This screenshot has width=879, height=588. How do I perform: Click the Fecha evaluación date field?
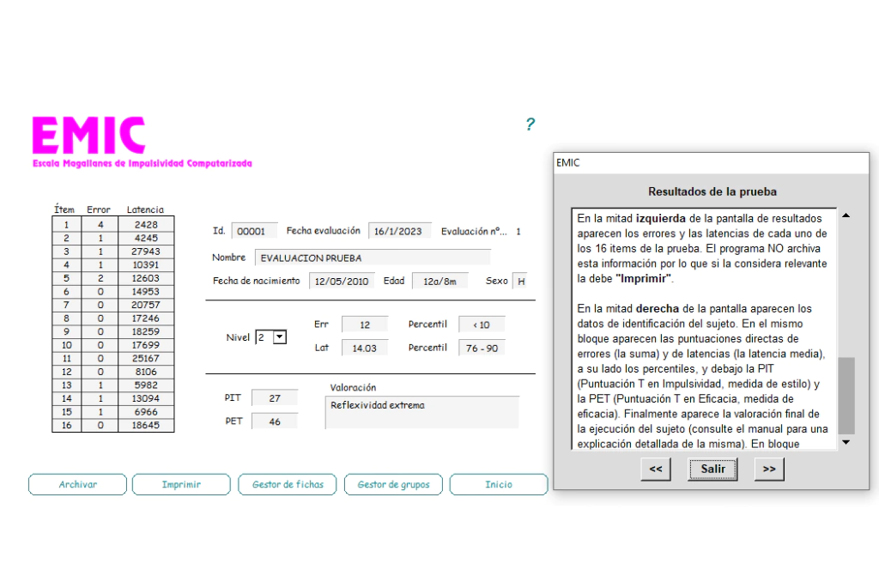pos(399,232)
